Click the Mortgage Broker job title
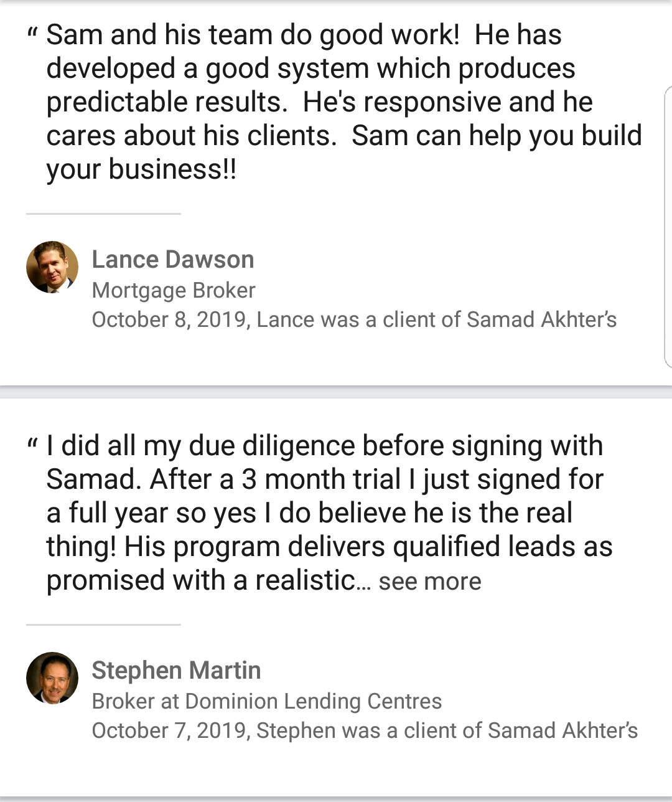 point(174,290)
